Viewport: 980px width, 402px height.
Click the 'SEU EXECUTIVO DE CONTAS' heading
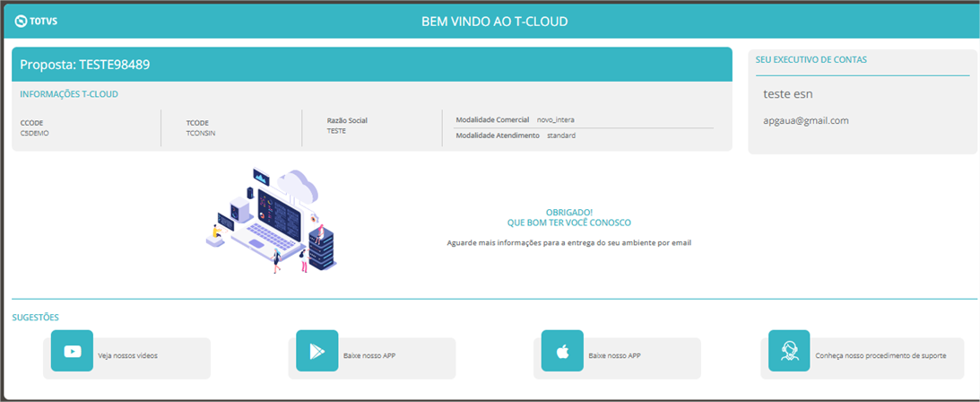click(811, 60)
